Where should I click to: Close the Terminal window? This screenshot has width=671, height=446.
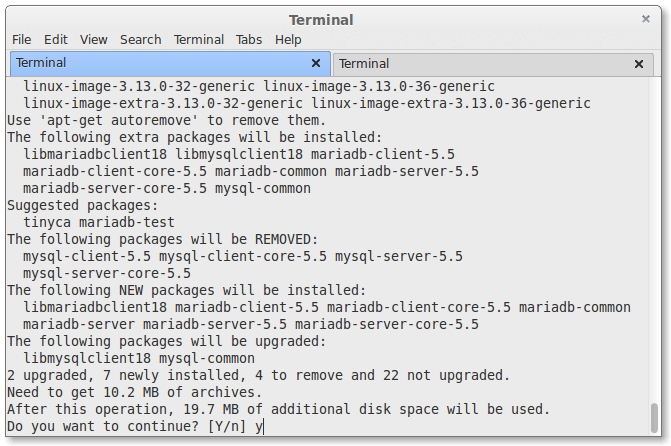(x=645, y=18)
